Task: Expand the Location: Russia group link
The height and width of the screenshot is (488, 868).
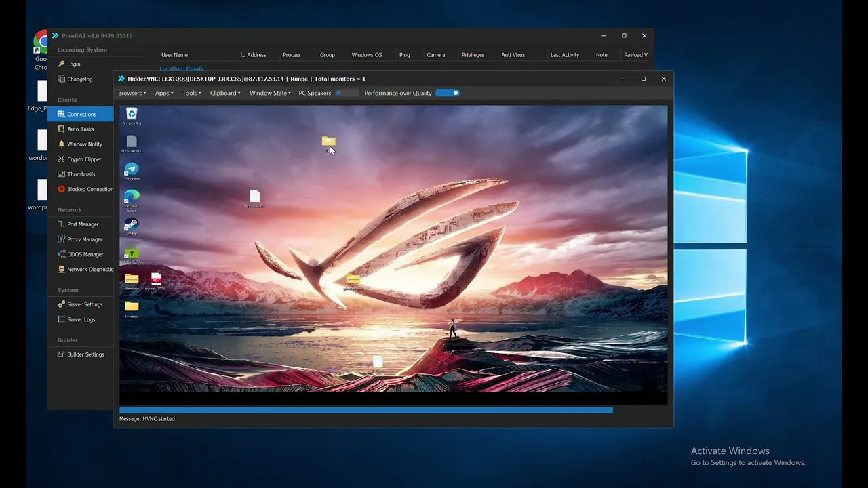Action: click(181, 68)
